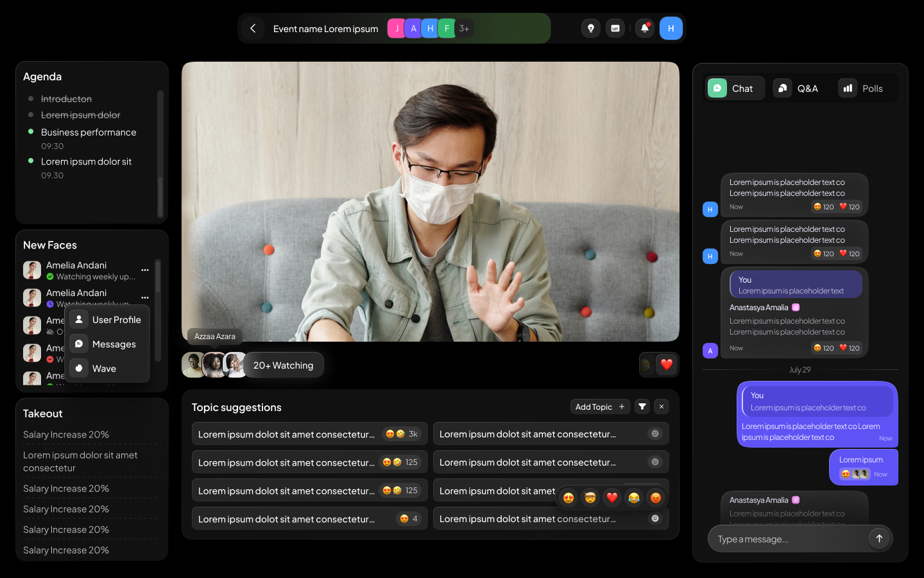
Task: Pick the heart-eyes emoji in the reaction popup
Action: pyautogui.click(x=569, y=498)
